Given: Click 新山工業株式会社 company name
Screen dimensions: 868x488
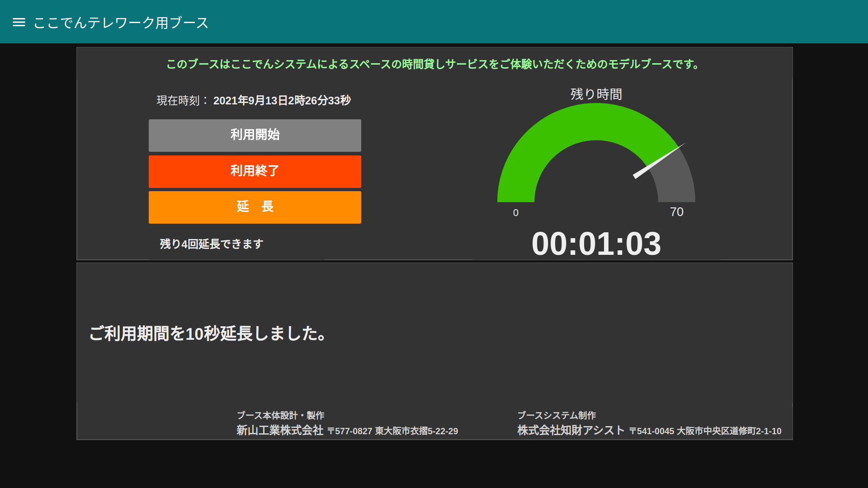Looking at the screenshot, I should (280, 430).
